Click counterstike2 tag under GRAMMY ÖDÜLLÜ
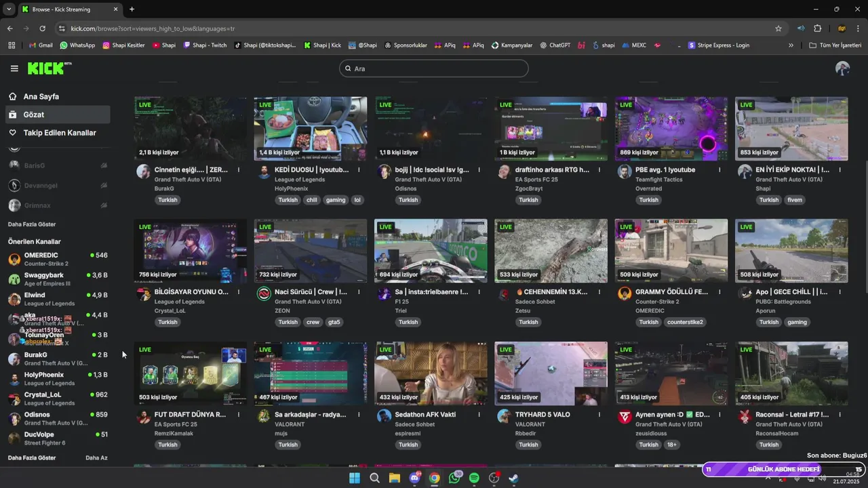Screen dimensions: 868x488 coord(685,322)
